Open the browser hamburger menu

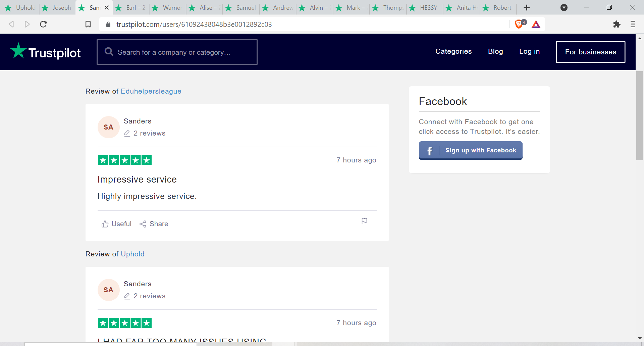coord(633,24)
